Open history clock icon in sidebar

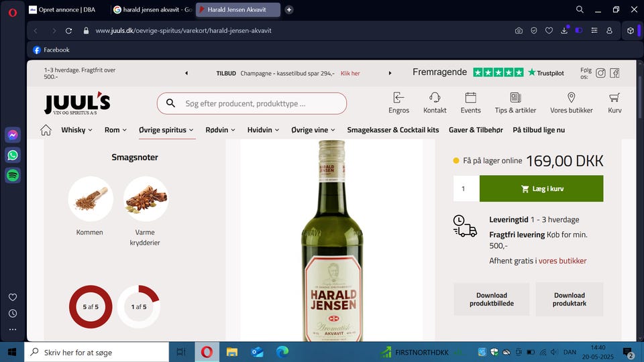click(x=13, y=314)
